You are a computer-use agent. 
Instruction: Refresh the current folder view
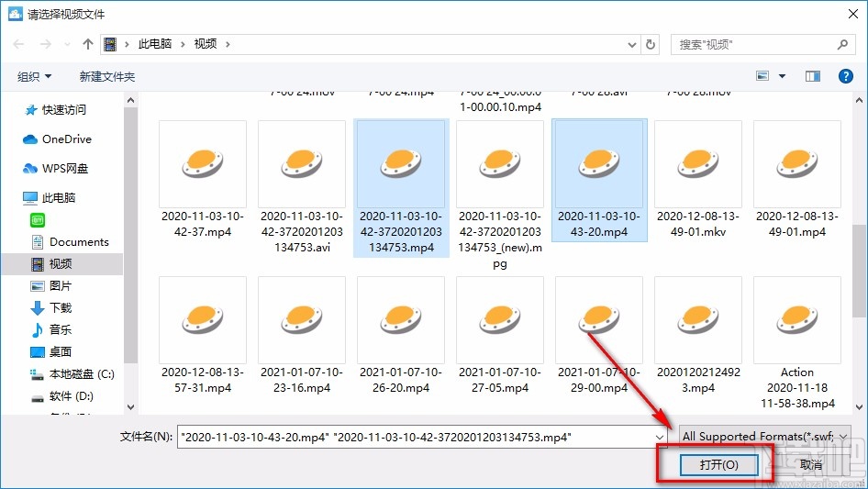click(651, 44)
